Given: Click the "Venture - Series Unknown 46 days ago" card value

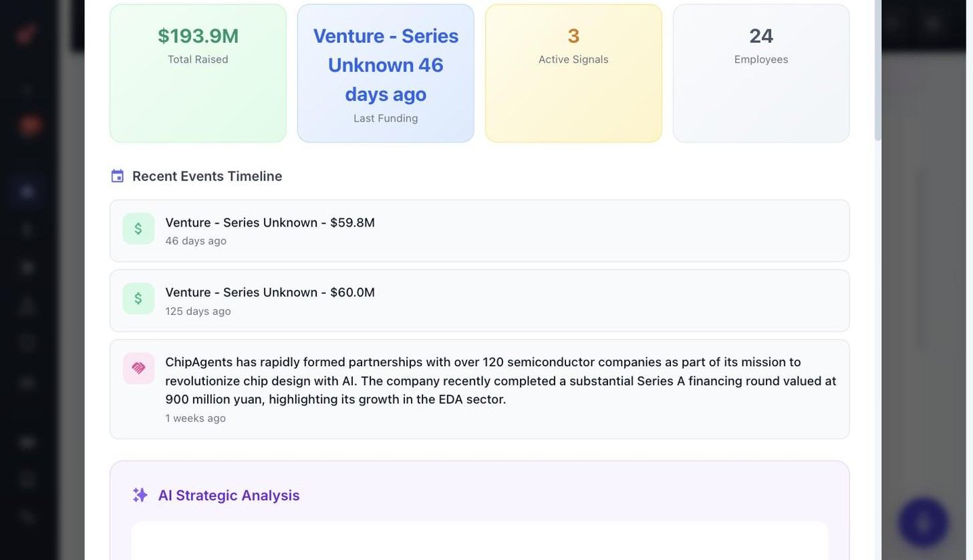Looking at the screenshot, I should (x=386, y=65).
